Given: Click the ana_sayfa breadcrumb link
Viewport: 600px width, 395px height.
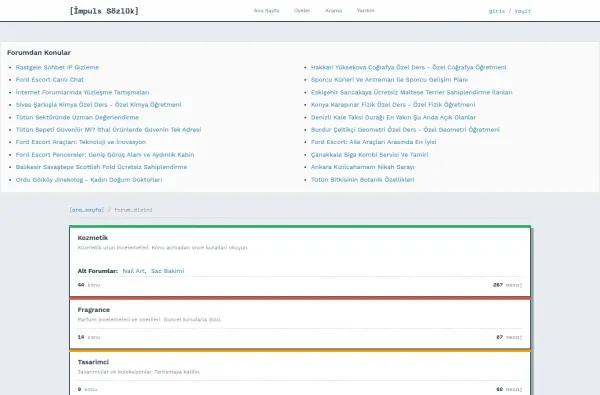Looking at the screenshot, I should click(x=86, y=210).
